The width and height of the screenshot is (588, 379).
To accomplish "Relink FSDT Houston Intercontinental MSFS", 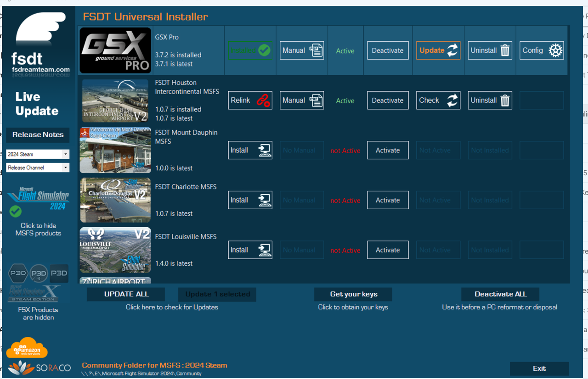I will point(250,100).
